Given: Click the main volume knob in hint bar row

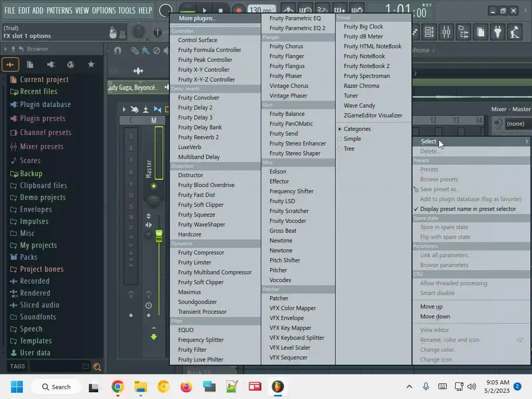Looking at the screenshot, I should 138,32.
